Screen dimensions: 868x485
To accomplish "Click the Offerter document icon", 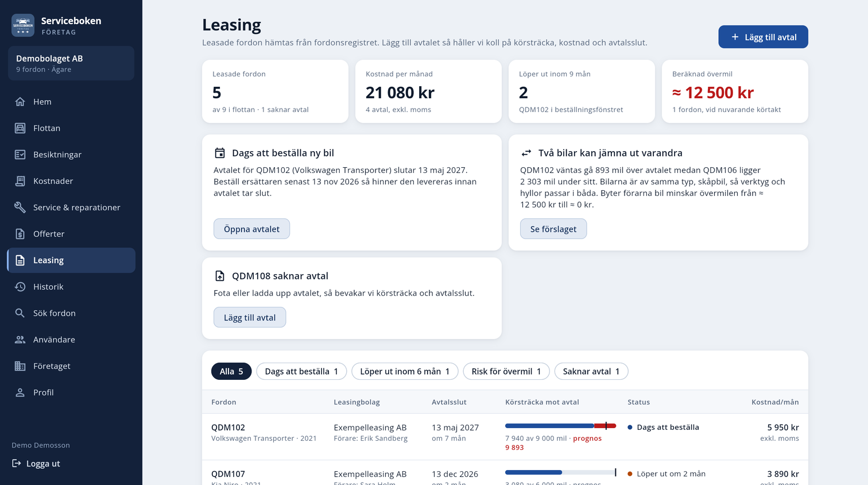I will click(20, 234).
